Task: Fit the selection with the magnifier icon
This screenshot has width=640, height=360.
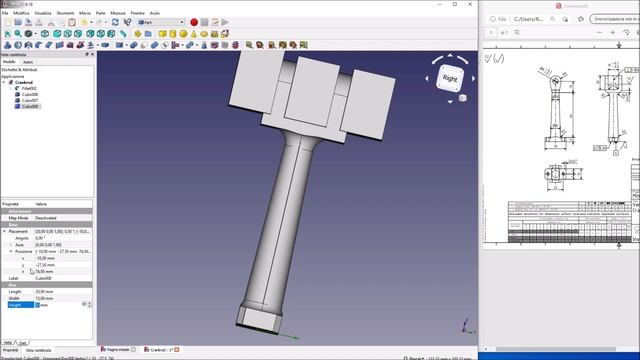Action: [x=18, y=34]
